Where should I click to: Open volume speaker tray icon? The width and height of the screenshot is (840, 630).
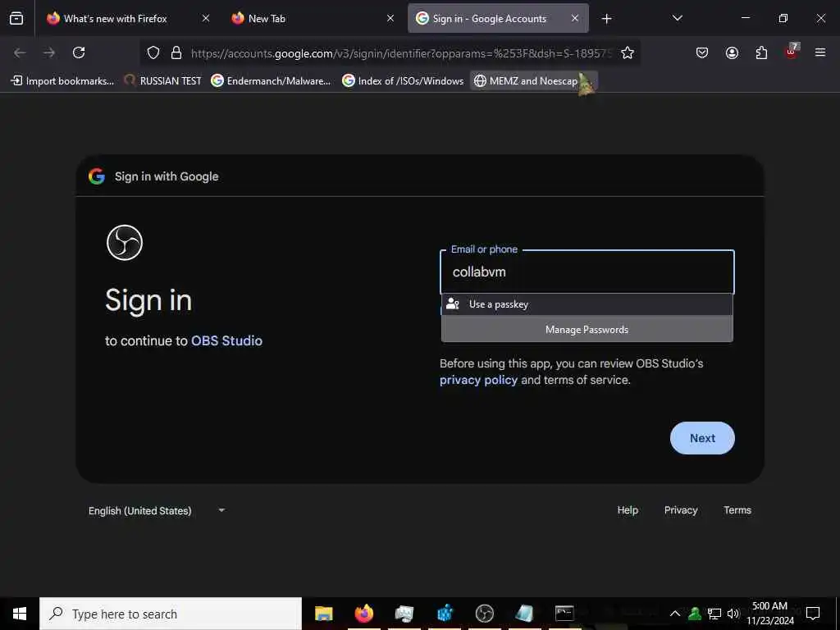coord(733,614)
